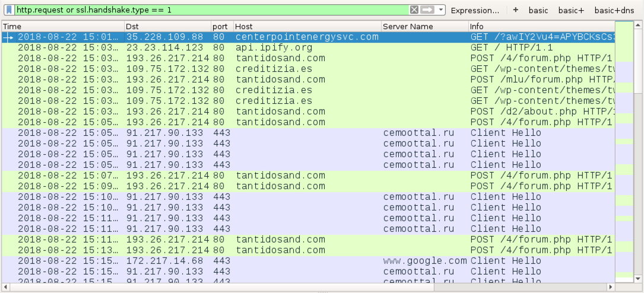Select the POST /d2/about.php packet row
644x293 pixels.
pyautogui.click(x=309, y=112)
